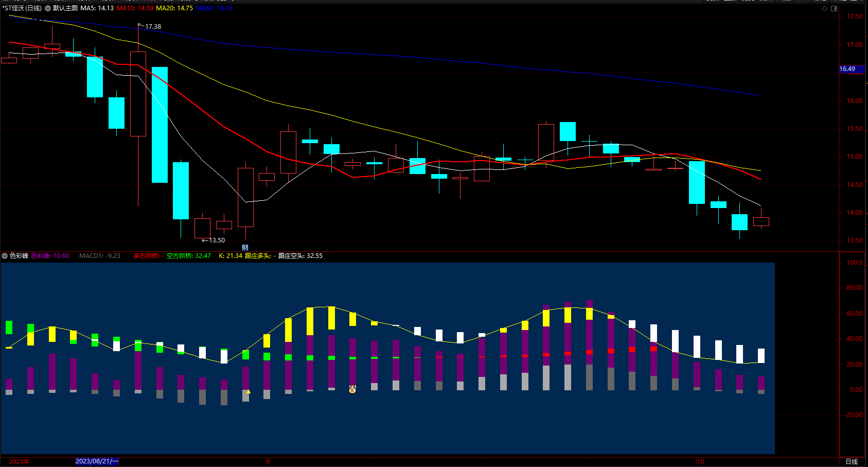Click the 默认主图 indicator name

(x=65, y=8)
